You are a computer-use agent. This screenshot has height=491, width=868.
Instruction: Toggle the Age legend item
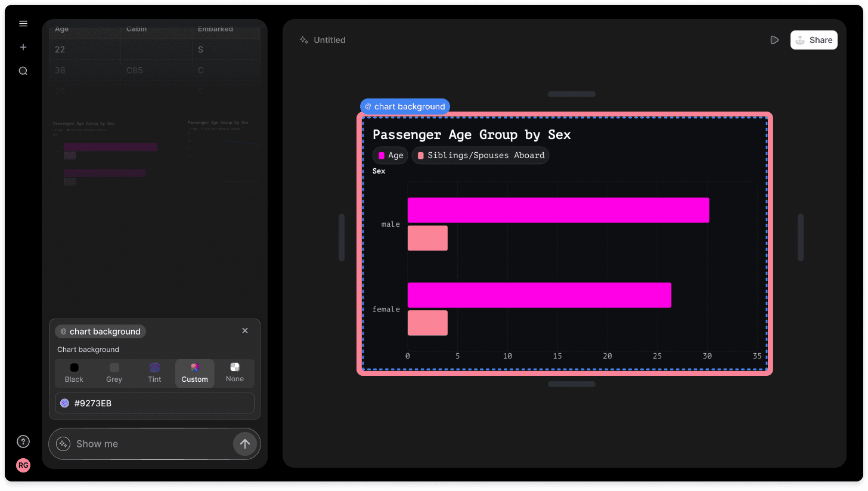tap(390, 156)
